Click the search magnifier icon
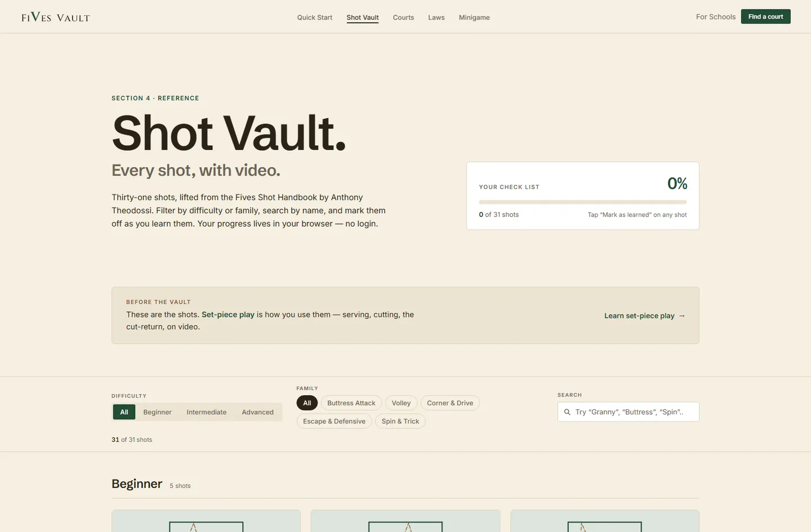 point(567,412)
